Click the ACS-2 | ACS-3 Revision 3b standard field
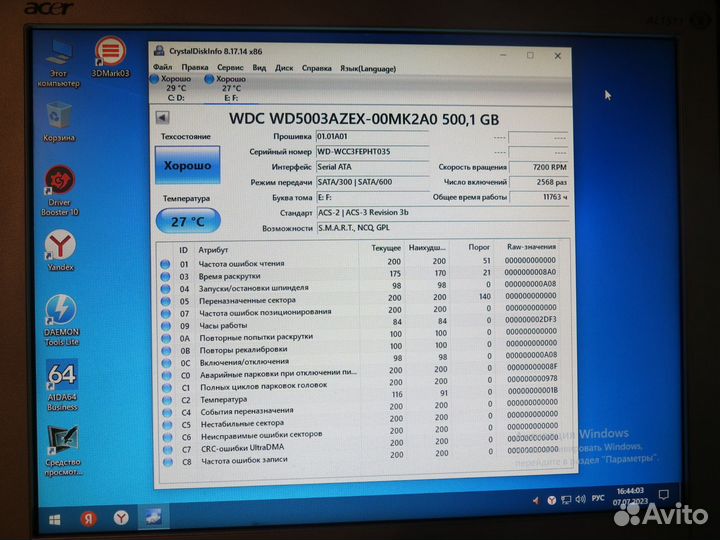This screenshot has width=720, height=540. tap(442, 213)
